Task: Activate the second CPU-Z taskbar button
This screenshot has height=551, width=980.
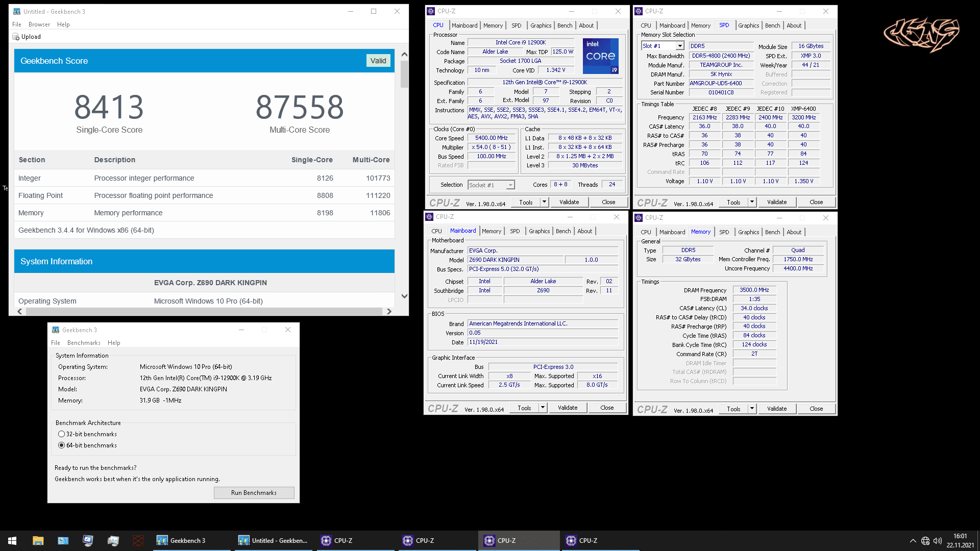Action: [x=437, y=541]
